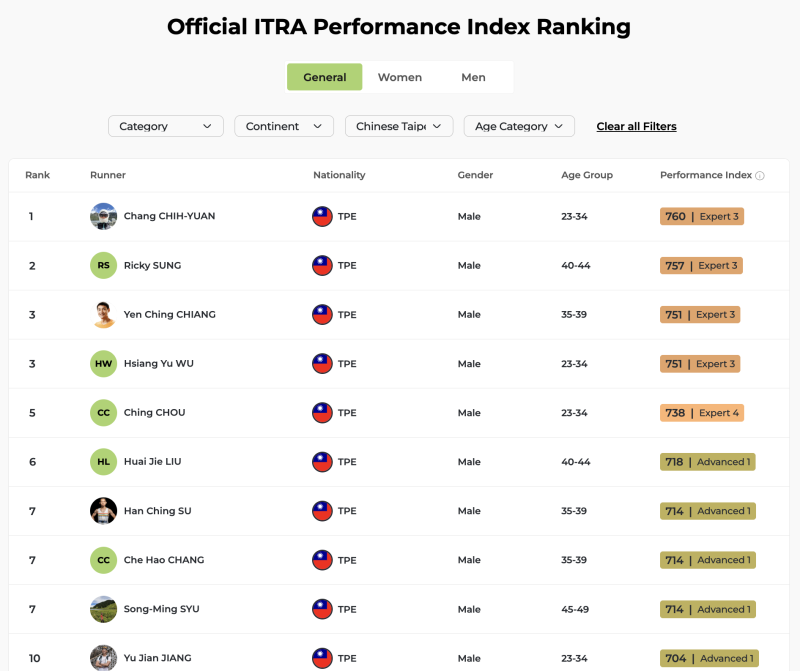Expand the Age Category dropdown
Screen dimensions: 800x671
(x=519, y=126)
